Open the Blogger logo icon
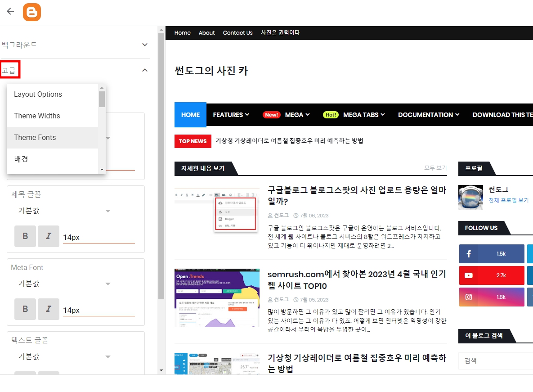The image size is (533, 392). coord(32,12)
